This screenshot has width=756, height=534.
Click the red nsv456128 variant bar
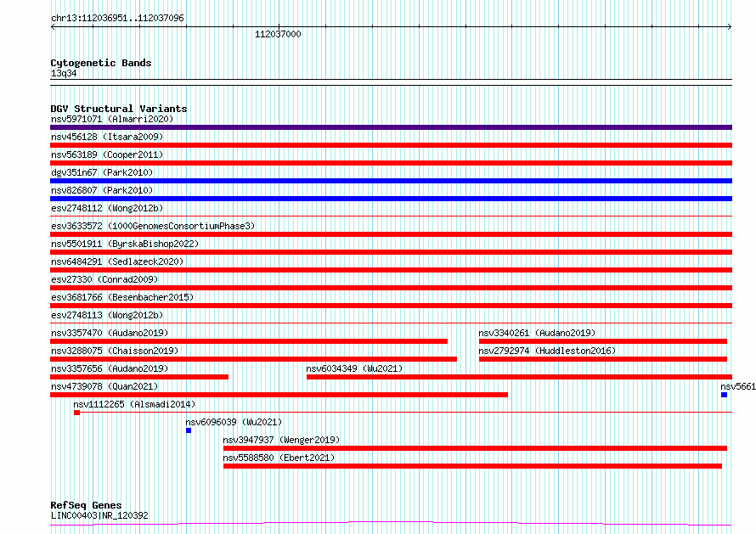tap(391, 145)
